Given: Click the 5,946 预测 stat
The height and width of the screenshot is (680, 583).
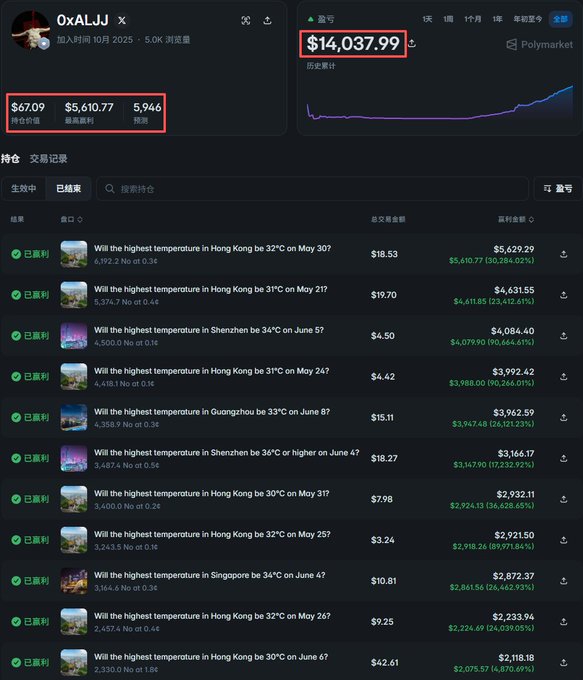Looking at the screenshot, I should (x=147, y=112).
